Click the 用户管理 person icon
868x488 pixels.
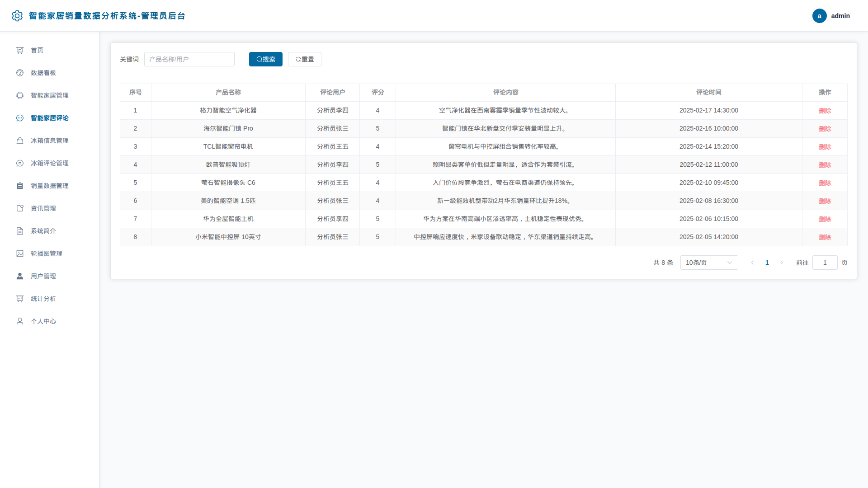20,276
